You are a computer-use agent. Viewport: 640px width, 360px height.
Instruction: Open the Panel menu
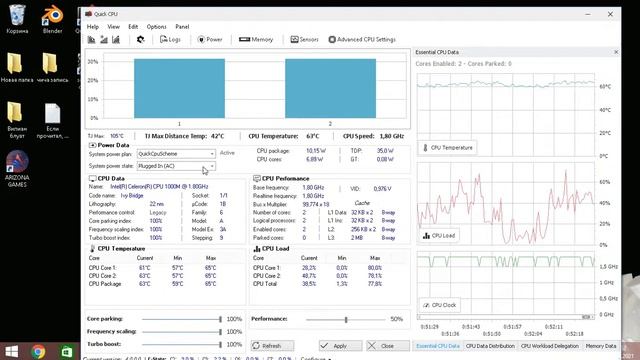tap(182, 27)
